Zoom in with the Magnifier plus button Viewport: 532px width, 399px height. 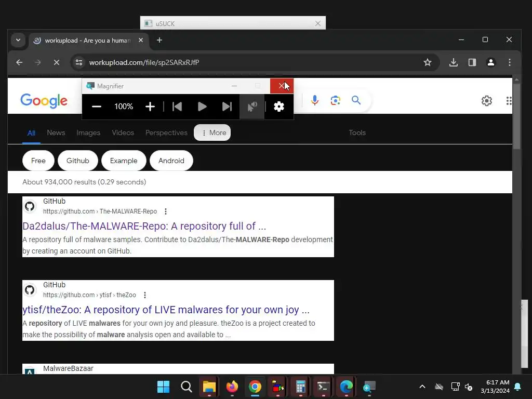[150, 107]
